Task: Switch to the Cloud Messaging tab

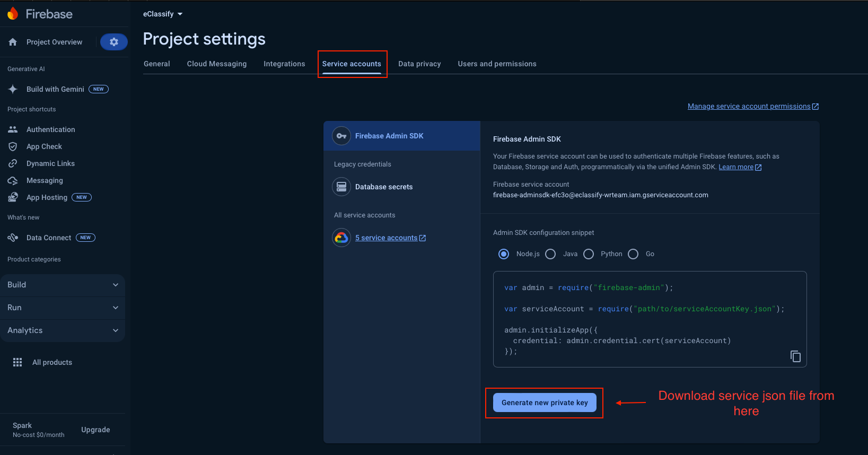Action: (x=216, y=64)
